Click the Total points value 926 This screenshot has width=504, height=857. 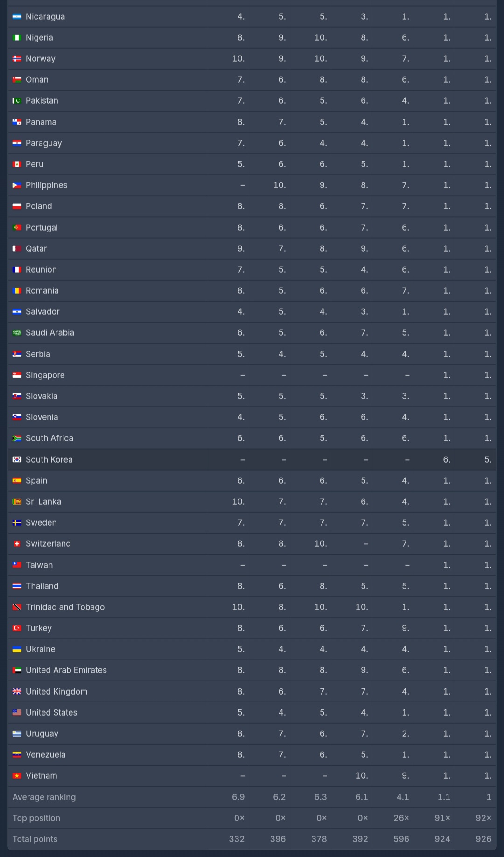coord(483,839)
